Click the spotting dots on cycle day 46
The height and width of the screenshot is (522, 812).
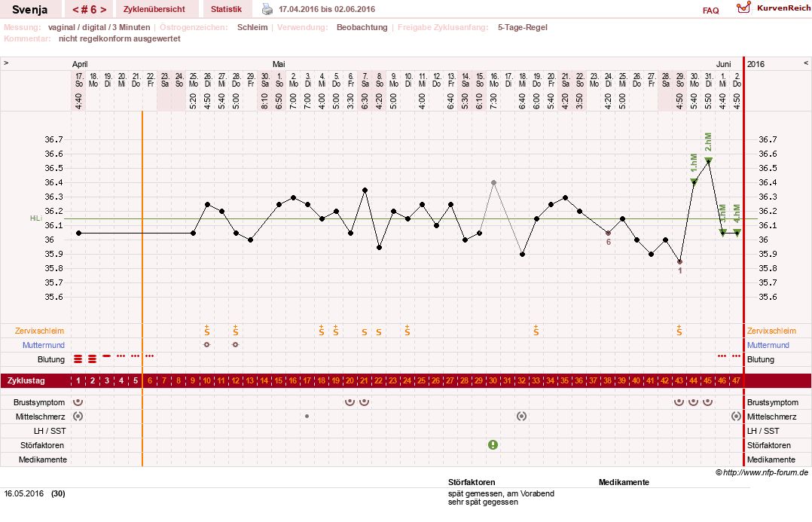click(x=722, y=356)
